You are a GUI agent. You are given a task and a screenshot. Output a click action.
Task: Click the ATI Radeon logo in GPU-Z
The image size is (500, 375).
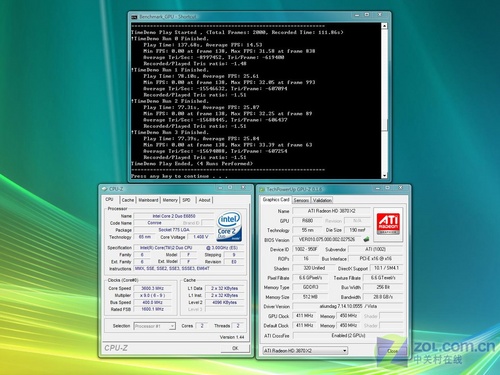[388, 224]
